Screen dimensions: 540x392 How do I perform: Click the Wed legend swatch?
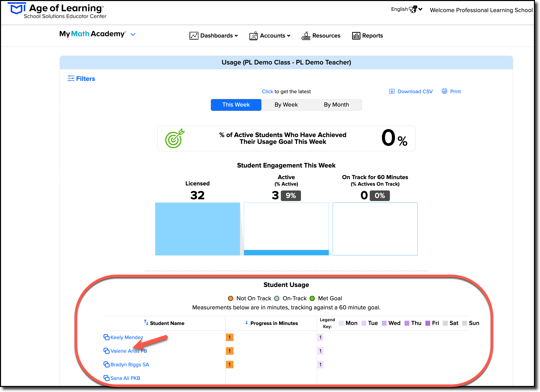coord(384,323)
